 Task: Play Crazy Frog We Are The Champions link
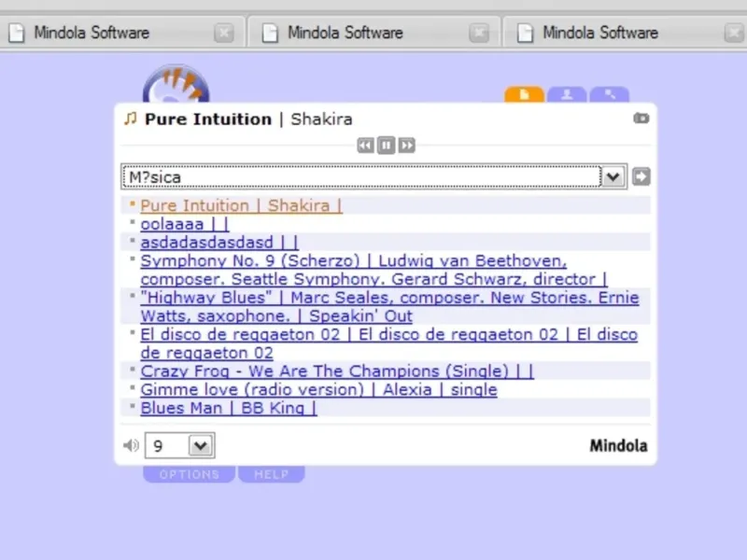point(337,371)
